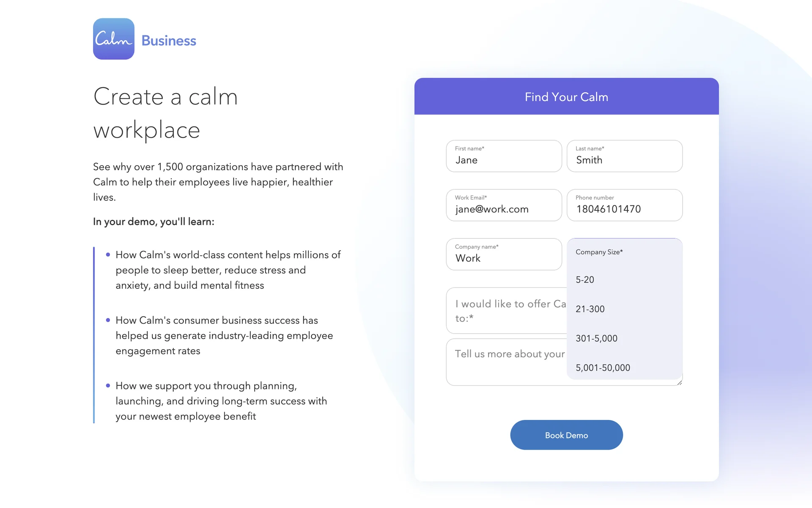This screenshot has width=812, height=508.
Task: Open the 'I would like to offer' dropdown
Action: 506,311
